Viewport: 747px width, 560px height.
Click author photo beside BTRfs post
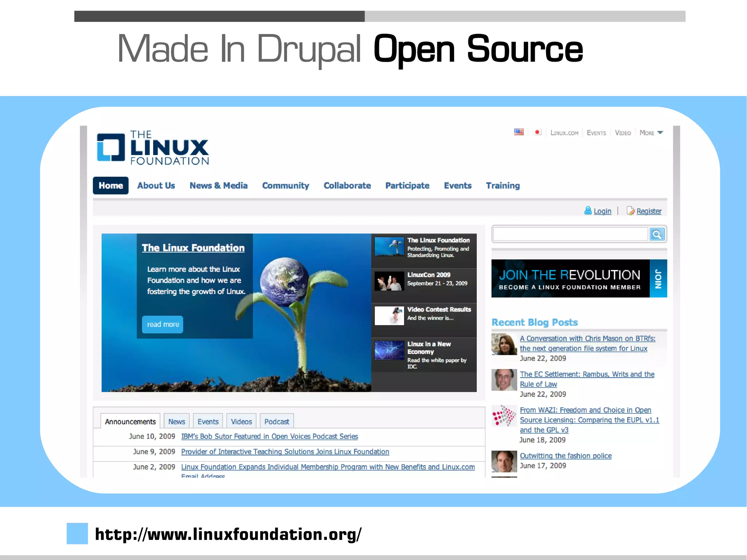pos(504,344)
